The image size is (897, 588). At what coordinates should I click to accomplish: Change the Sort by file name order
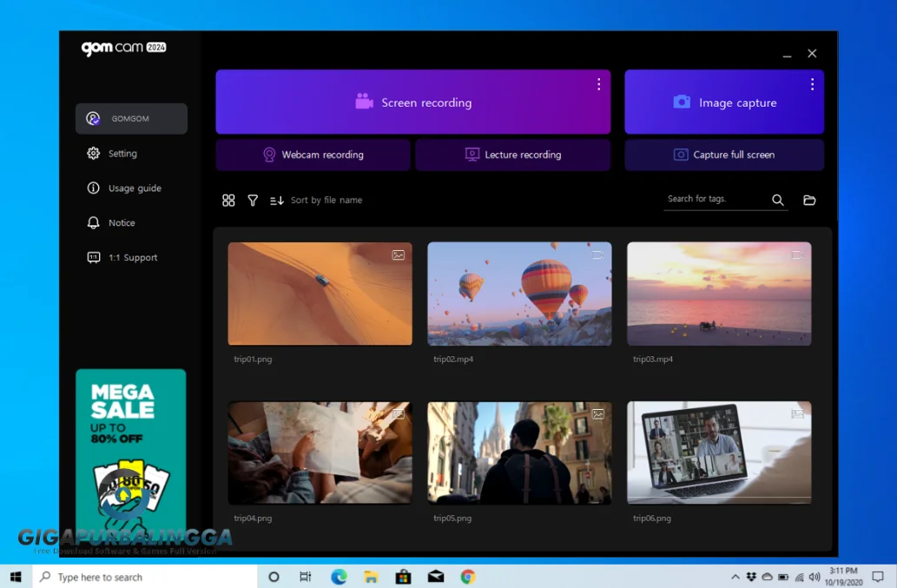(x=316, y=201)
